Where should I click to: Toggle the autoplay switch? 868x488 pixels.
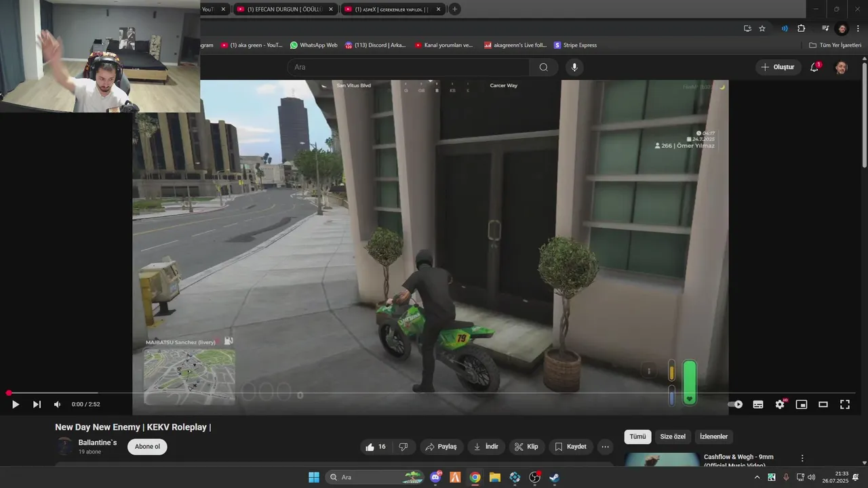735,405
